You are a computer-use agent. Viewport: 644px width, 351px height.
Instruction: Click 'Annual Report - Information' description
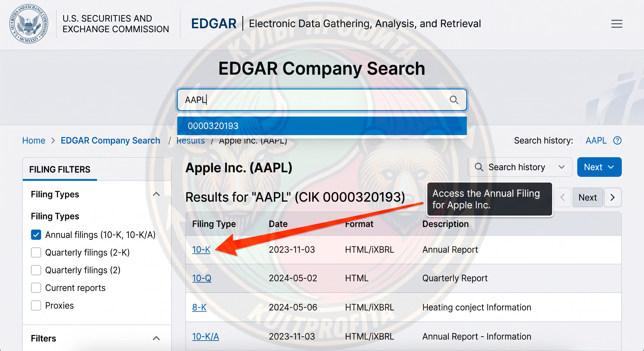coord(477,337)
